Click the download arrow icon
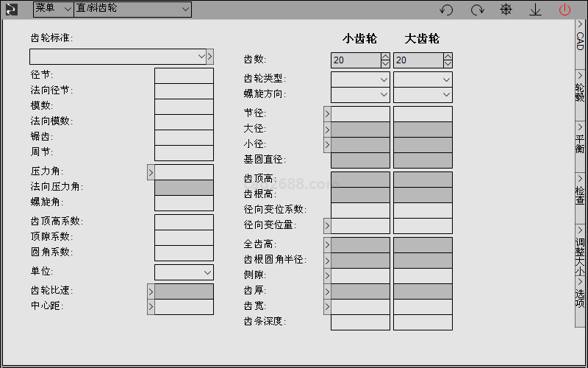 [x=535, y=10]
